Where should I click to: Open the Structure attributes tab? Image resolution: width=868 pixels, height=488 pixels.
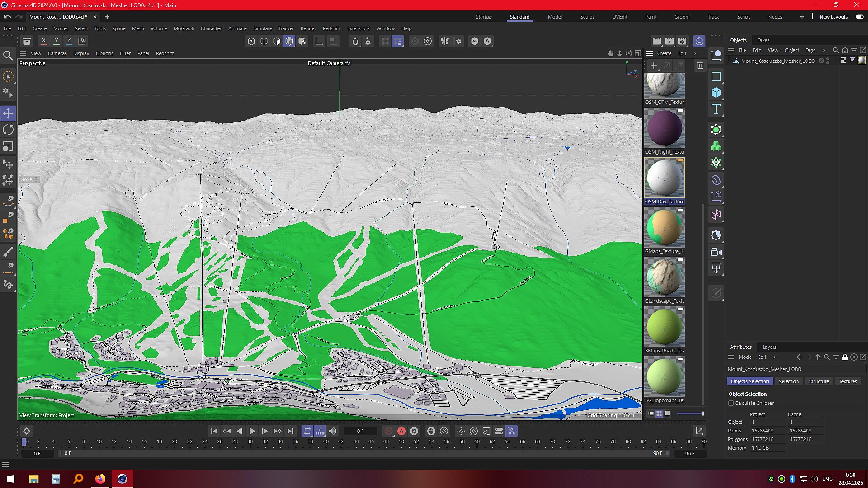[x=819, y=381]
